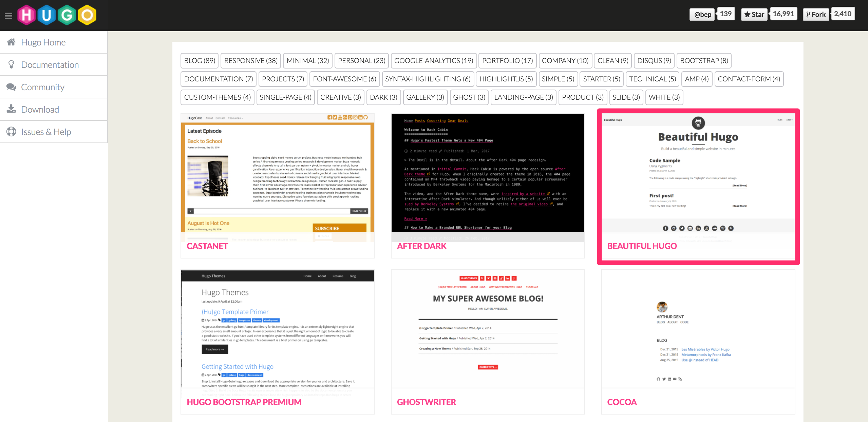Filter by DARK (3) tag
The height and width of the screenshot is (422, 868).
[x=384, y=97]
